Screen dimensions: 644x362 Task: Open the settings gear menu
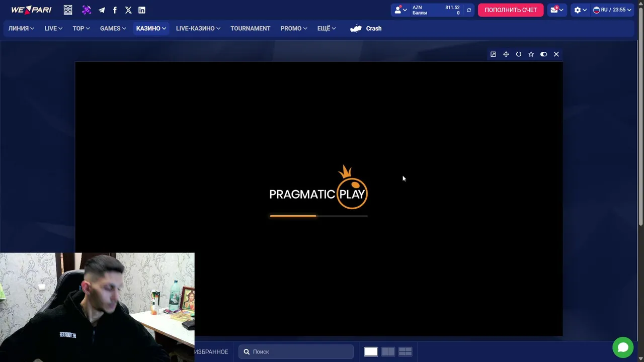(x=580, y=10)
